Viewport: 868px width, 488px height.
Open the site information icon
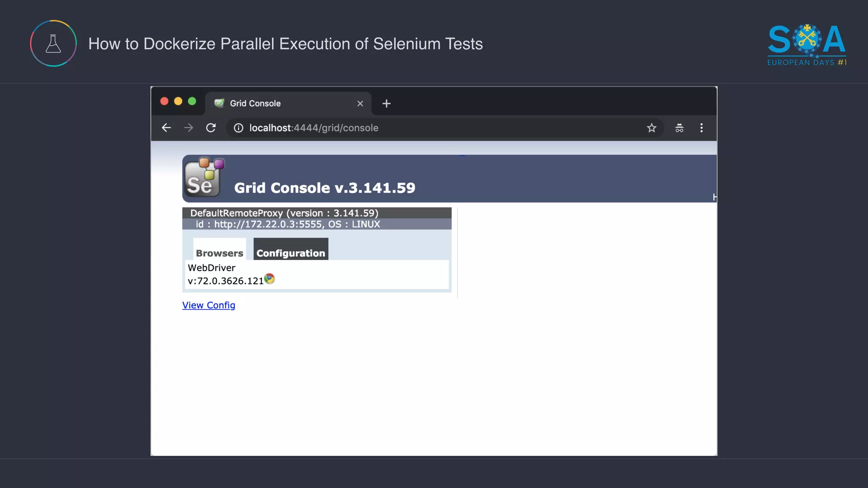coord(239,128)
